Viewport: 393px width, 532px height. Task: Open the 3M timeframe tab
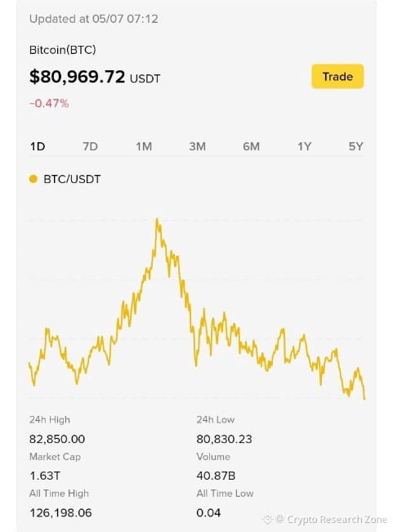click(198, 146)
